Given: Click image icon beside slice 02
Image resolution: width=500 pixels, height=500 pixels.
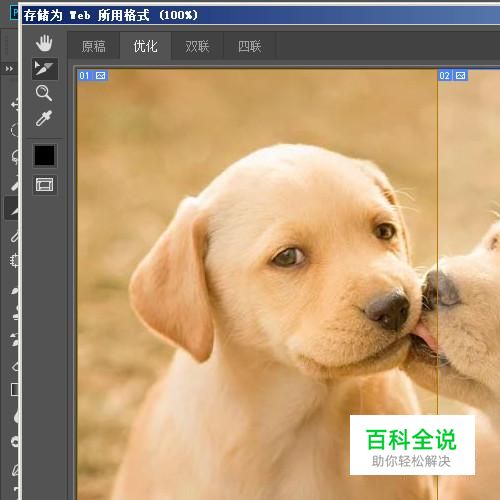Looking at the screenshot, I should click(460, 76).
